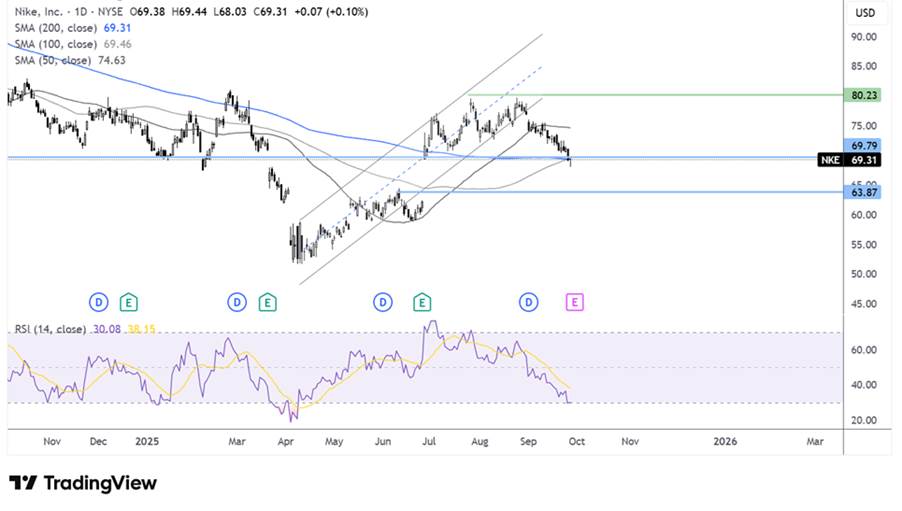
Task: Select the RSI (14, close) indicator legend
Action: [x=85, y=329]
